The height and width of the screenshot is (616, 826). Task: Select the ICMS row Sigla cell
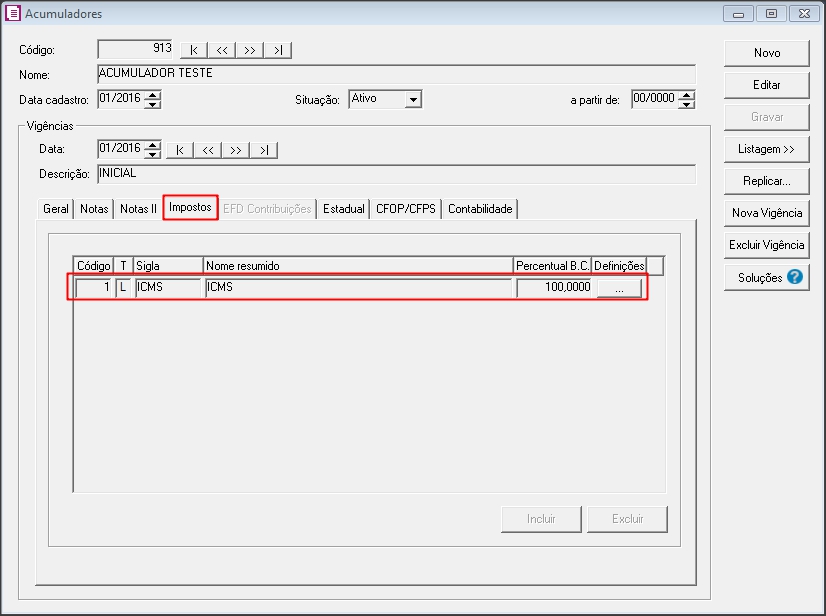(167, 288)
